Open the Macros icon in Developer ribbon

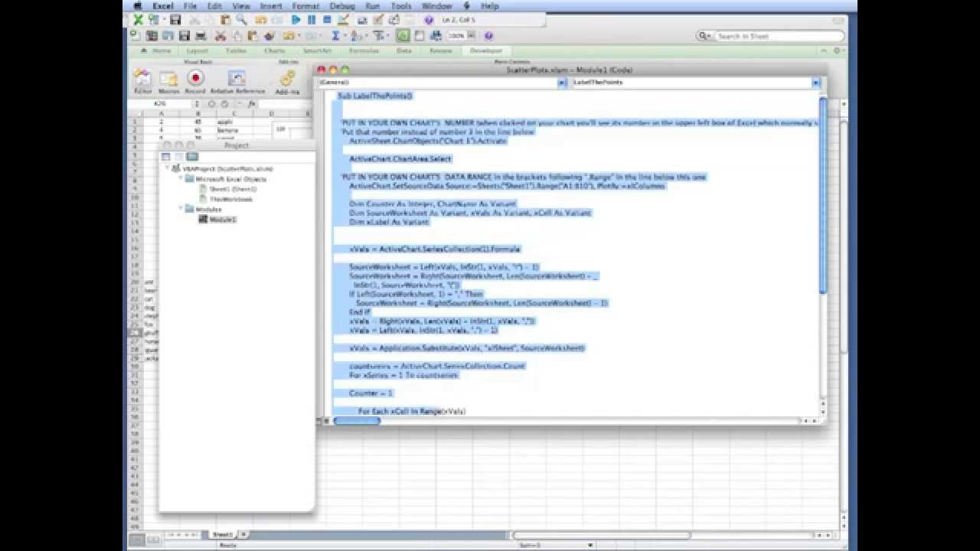(168, 80)
